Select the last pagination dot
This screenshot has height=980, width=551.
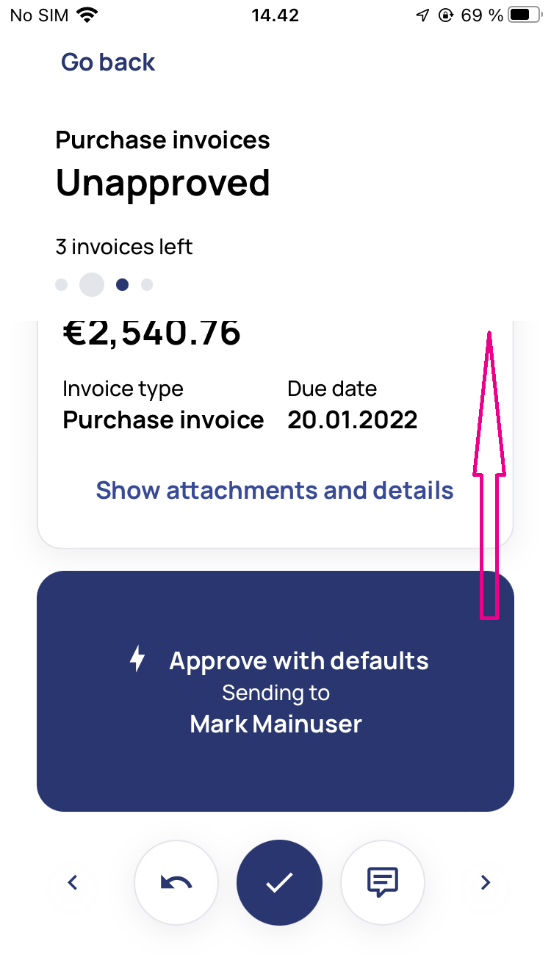(x=147, y=284)
